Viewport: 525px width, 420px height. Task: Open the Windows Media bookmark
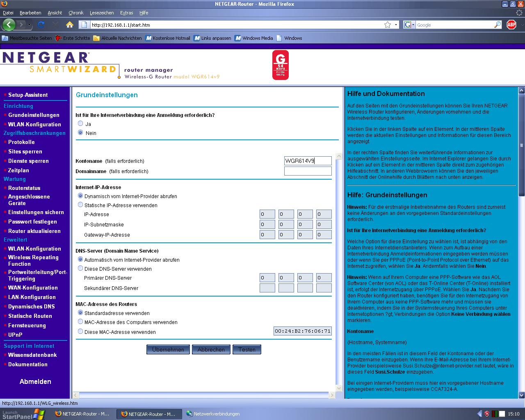click(x=254, y=38)
